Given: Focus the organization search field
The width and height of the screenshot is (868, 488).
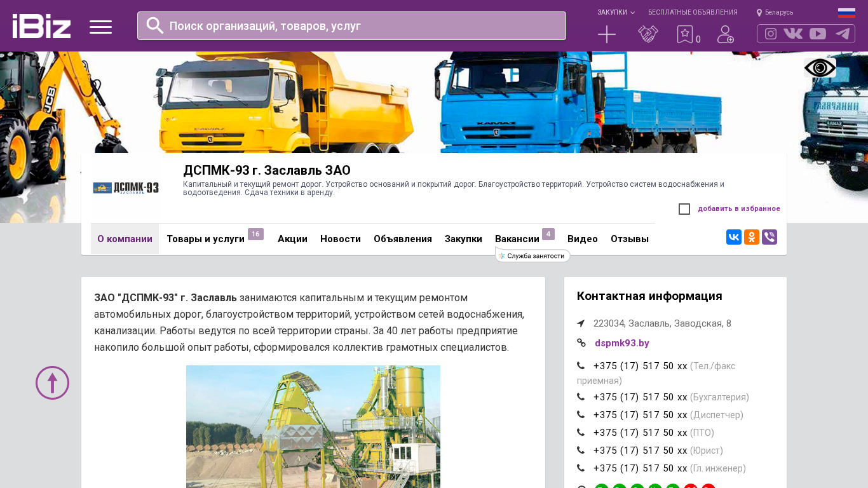Looking at the screenshot, I should tap(351, 25).
